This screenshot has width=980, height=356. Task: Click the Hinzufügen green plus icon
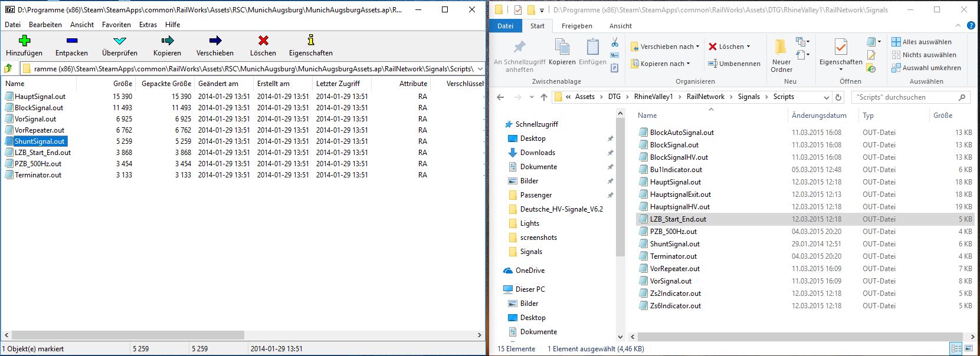click(24, 41)
